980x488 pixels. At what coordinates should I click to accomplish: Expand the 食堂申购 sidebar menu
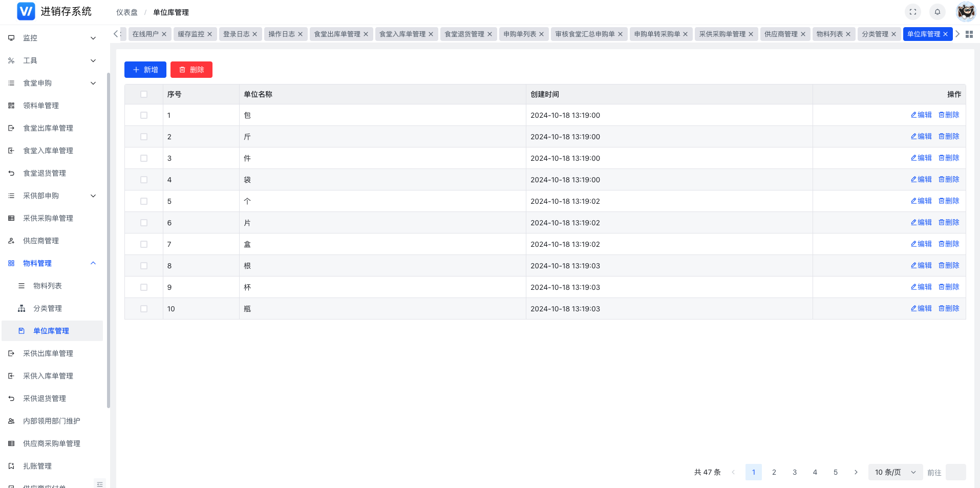click(x=52, y=83)
